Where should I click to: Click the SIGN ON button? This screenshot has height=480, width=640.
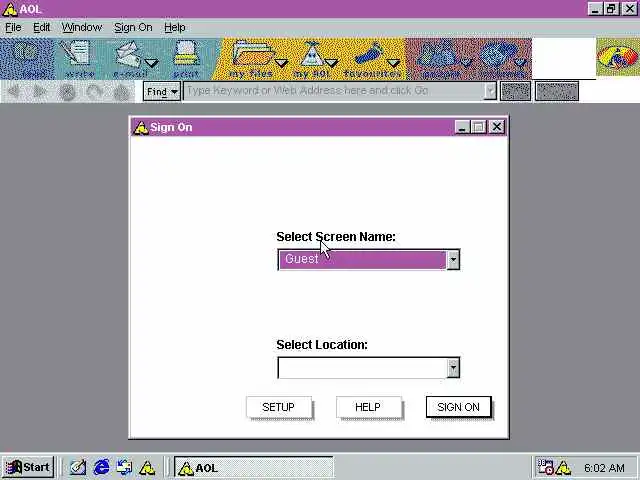[x=458, y=407]
